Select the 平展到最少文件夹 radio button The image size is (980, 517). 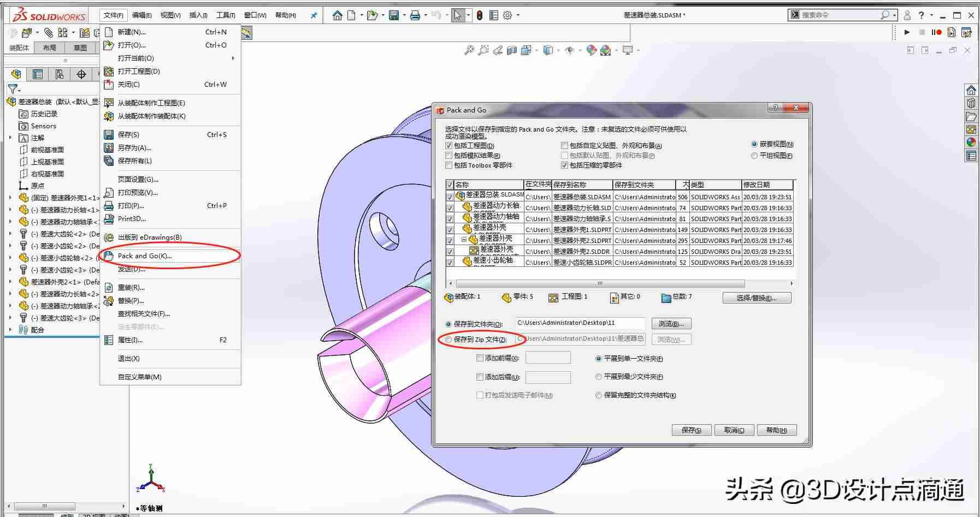pyautogui.click(x=599, y=377)
